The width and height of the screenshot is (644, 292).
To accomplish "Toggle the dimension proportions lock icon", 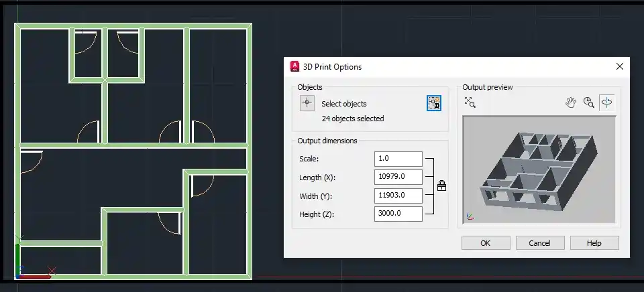I will (441, 186).
